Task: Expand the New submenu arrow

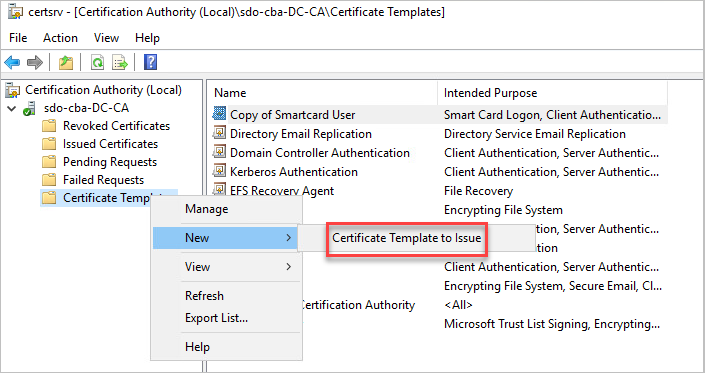Action: coord(289,238)
